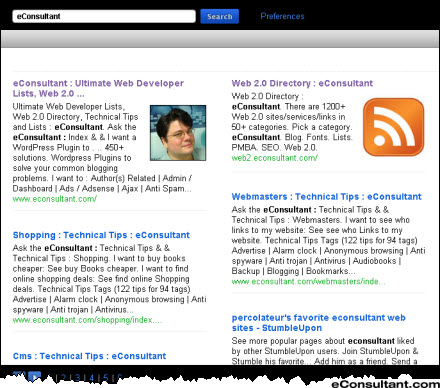
Task: Visit the econsultant.com/webmasters green URL
Action: [x=308, y=281]
